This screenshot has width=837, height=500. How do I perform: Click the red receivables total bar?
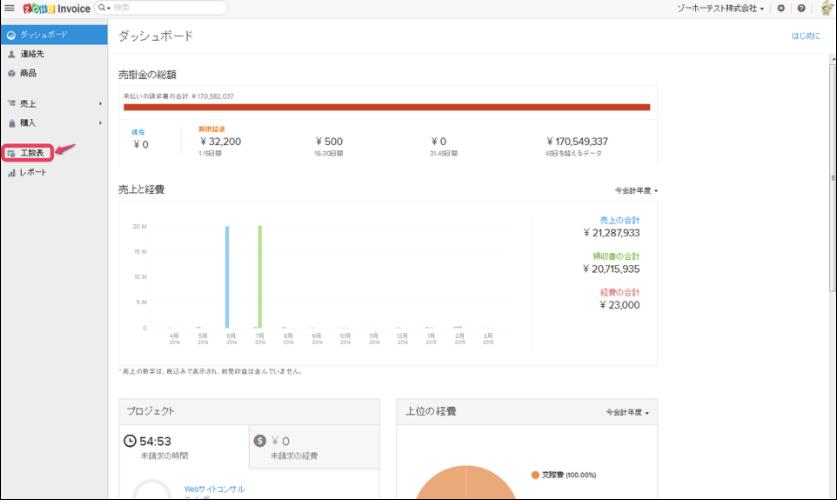[x=386, y=107]
